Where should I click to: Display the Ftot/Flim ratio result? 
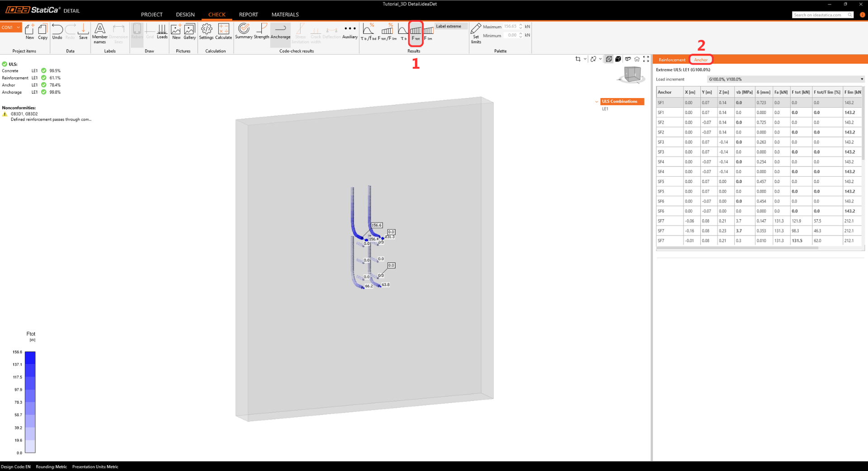click(x=387, y=32)
